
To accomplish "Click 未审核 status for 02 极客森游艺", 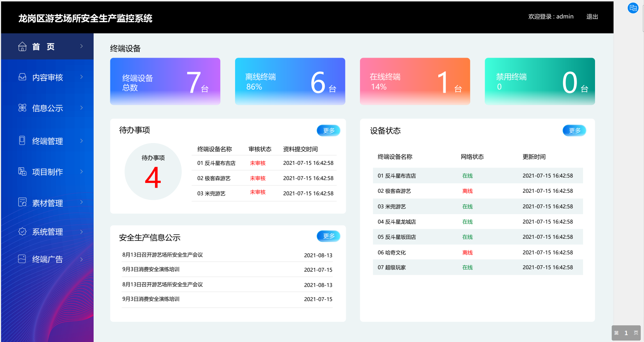I will (x=258, y=178).
